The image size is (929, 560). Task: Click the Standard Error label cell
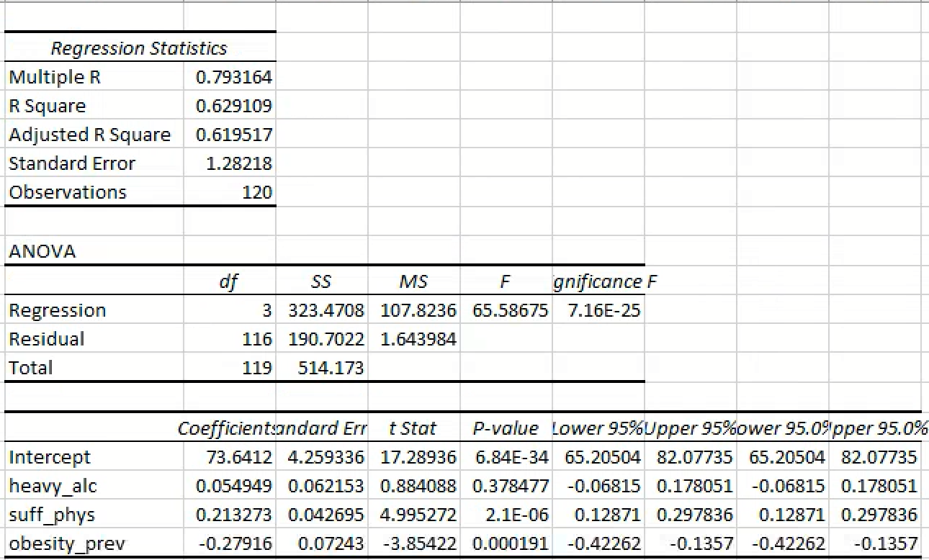(x=71, y=163)
